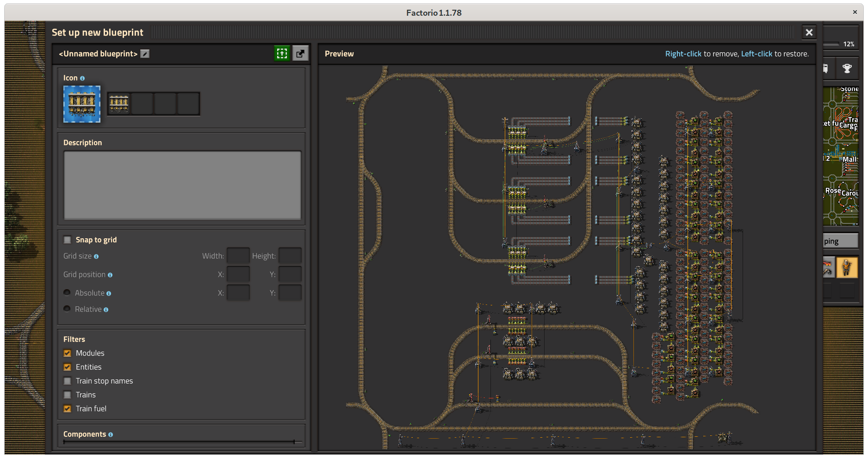
Task: Click the export blueprint string icon
Action: [x=300, y=54]
